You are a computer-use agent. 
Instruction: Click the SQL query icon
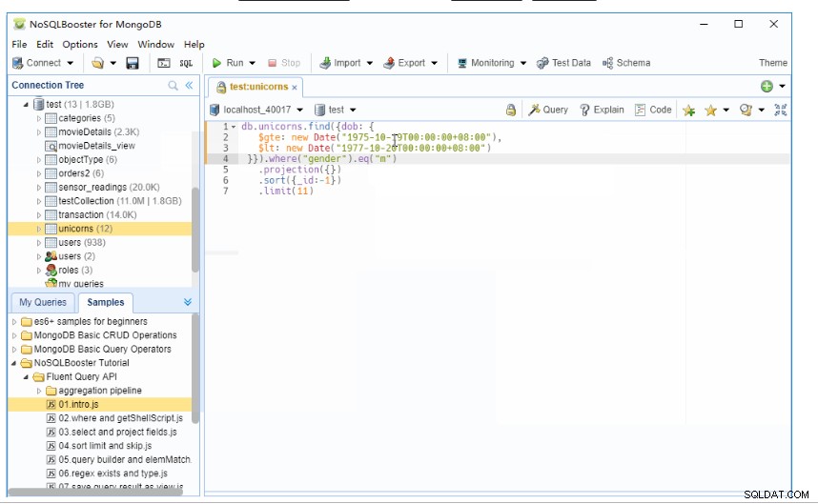(x=186, y=63)
